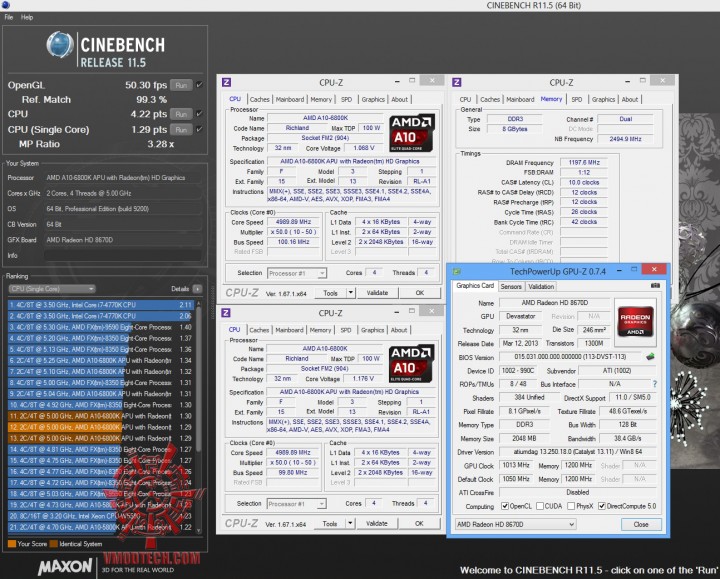Select highlighted ranking row 11 with 1.30 score
The height and width of the screenshot is (579, 720).
click(100, 416)
